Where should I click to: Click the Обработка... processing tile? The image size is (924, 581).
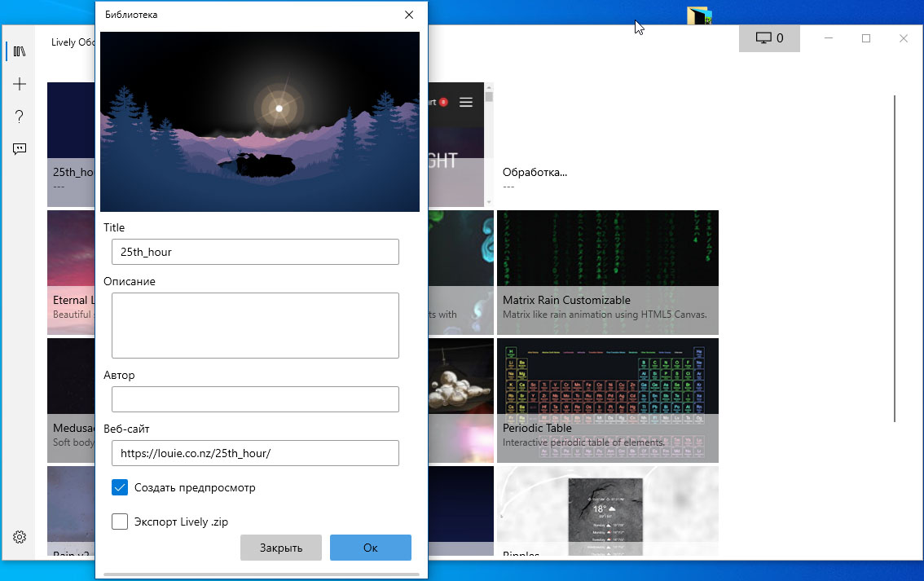click(608, 144)
